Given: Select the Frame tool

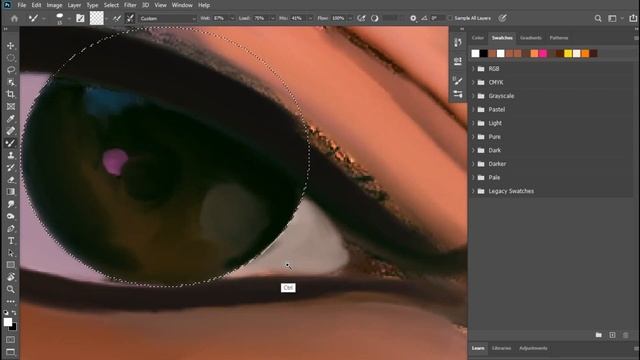Looking at the screenshot, I should [x=11, y=107].
